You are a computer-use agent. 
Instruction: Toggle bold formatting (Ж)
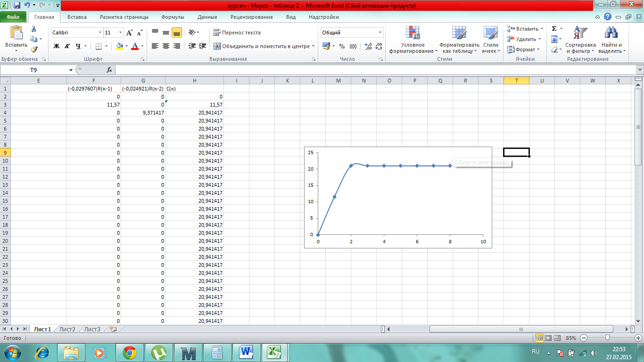coord(57,46)
